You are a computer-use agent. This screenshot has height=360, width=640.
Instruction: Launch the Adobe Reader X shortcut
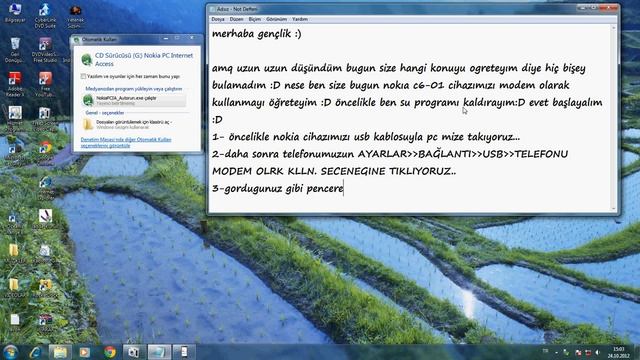click(x=15, y=84)
